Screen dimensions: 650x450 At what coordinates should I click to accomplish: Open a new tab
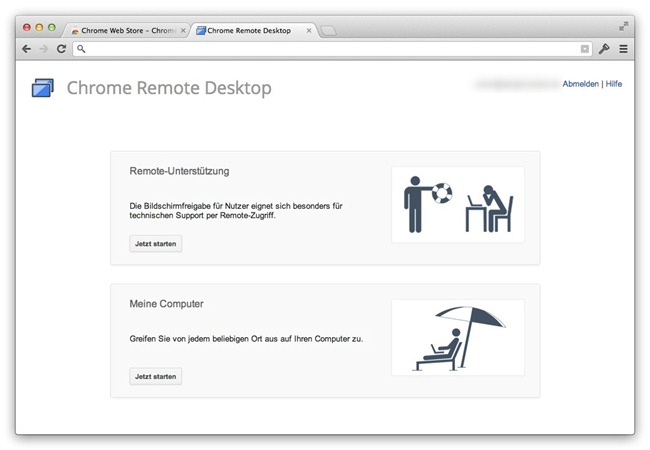(329, 31)
